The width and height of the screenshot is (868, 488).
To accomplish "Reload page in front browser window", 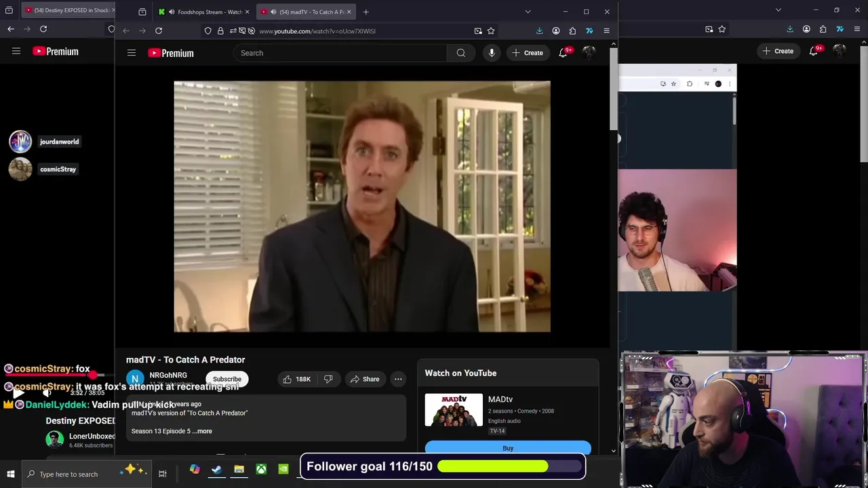I will (x=159, y=30).
